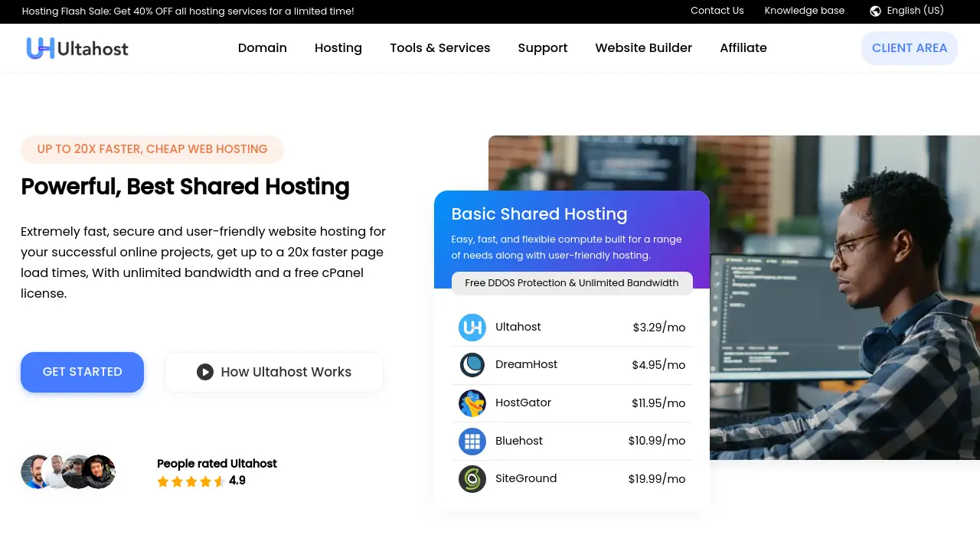Image resolution: width=980 pixels, height=551 pixels.
Task: Open the Knowledge base link
Action: tap(805, 11)
